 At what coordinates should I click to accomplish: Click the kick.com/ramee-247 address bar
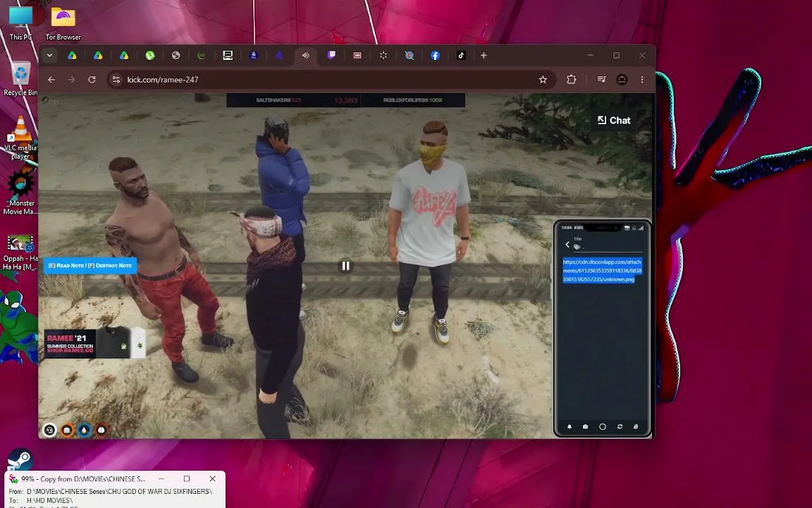[x=331, y=80]
